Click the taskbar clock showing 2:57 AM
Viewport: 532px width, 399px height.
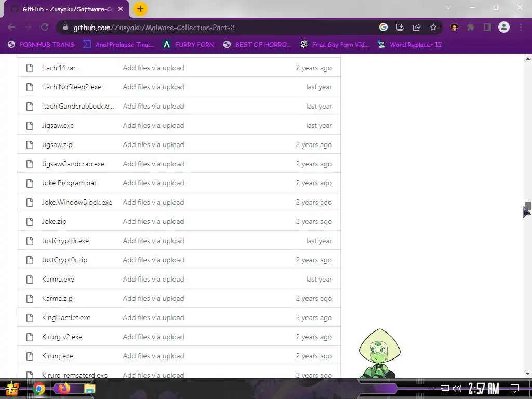coord(484,389)
